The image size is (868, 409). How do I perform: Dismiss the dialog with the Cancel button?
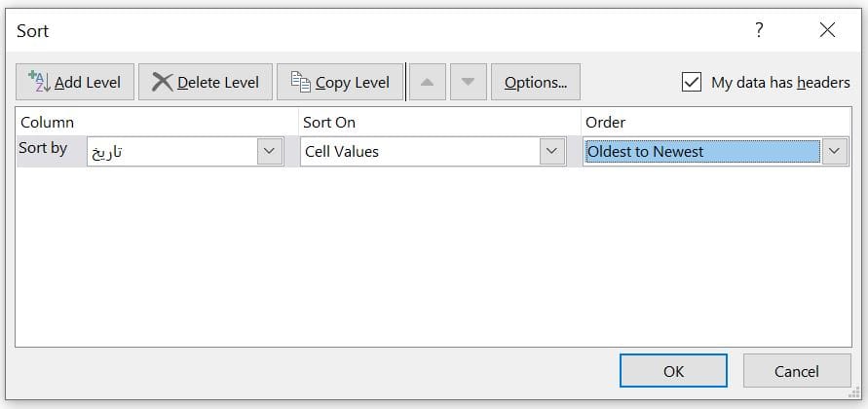[797, 371]
